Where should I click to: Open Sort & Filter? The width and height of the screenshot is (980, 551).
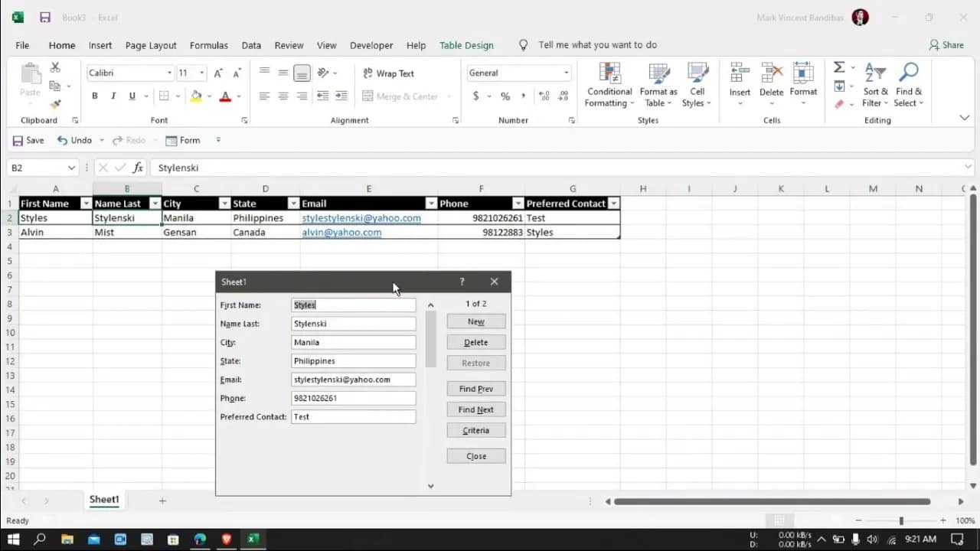pos(875,84)
